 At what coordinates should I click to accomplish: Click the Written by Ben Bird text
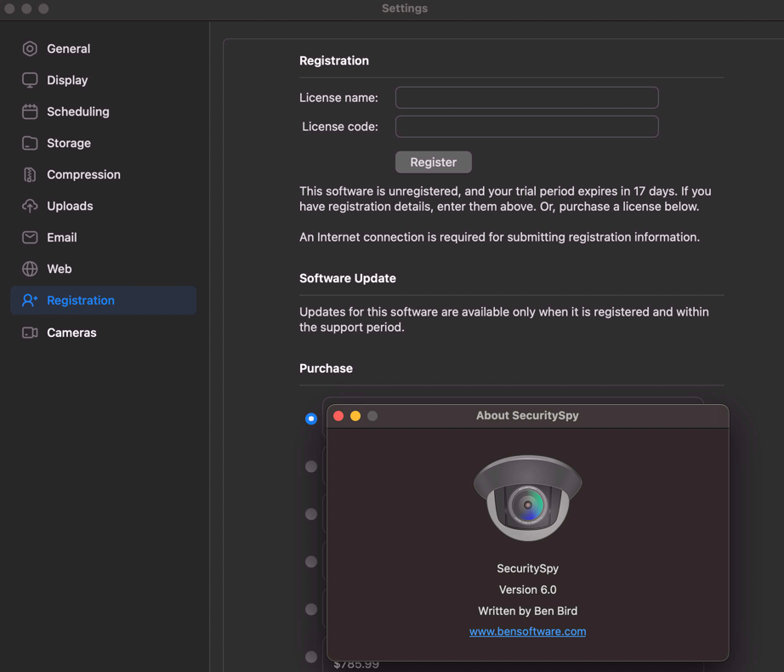[x=527, y=611]
